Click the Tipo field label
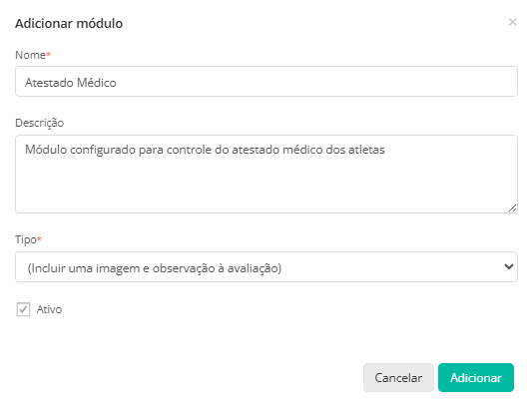Viewport: 532px width, 409px height. point(26,239)
